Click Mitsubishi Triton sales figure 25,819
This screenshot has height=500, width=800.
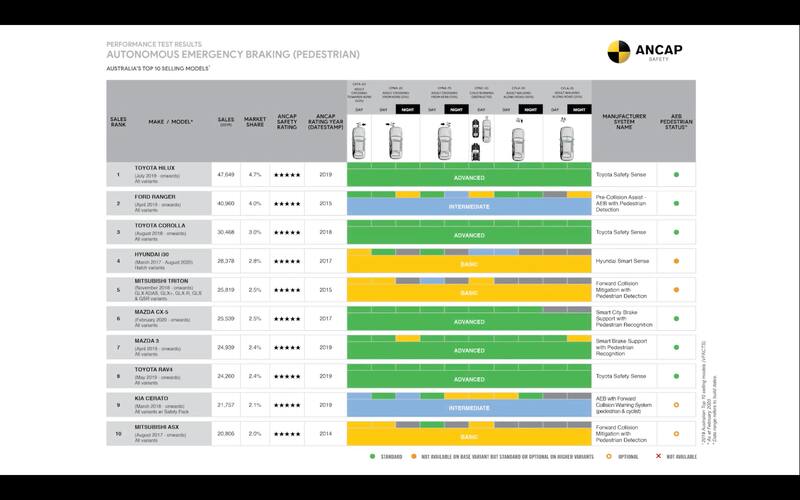click(225, 290)
